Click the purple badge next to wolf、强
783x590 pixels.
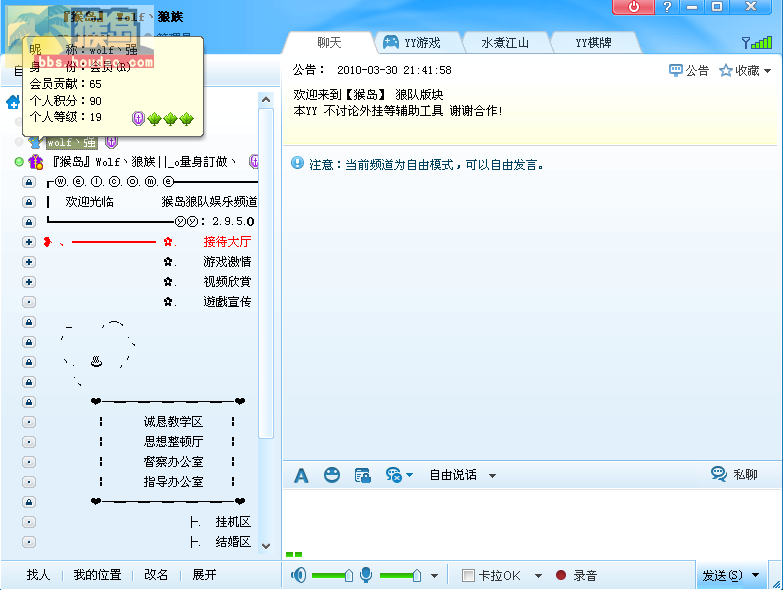111,142
